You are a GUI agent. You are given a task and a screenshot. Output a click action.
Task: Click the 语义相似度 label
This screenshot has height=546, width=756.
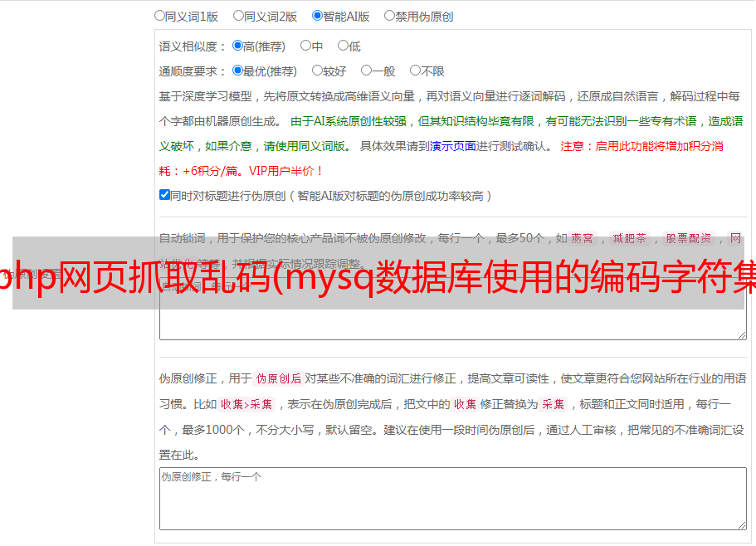pyautogui.click(x=192, y=46)
